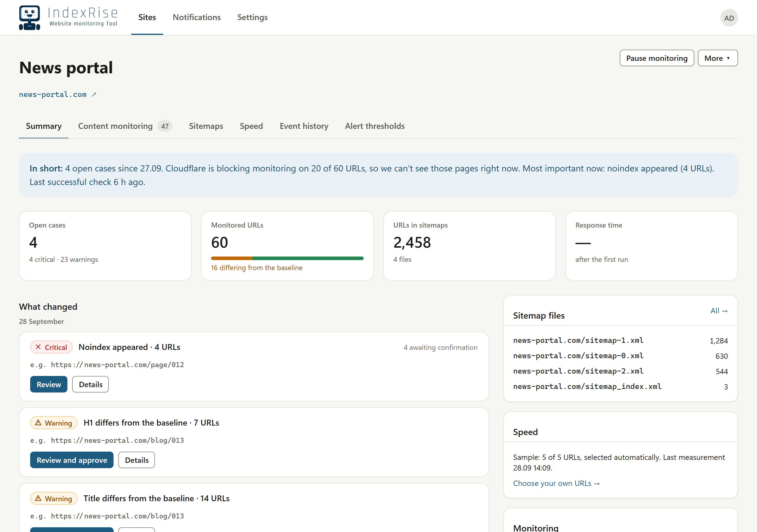
Task: Click '16 differing from the baseline' text
Action: [x=257, y=268]
